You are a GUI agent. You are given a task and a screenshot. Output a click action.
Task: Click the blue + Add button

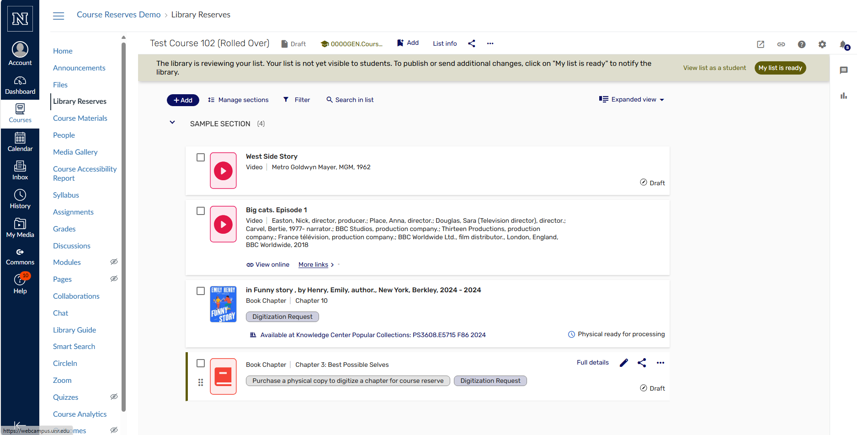[183, 100]
